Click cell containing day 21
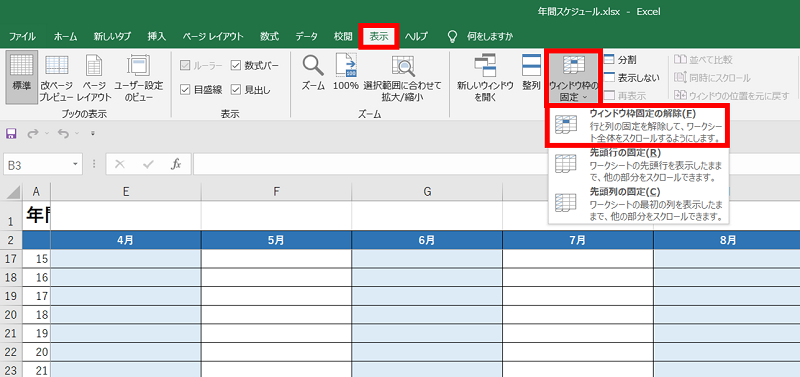This screenshot has height=377, width=800. (x=36, y=370)
